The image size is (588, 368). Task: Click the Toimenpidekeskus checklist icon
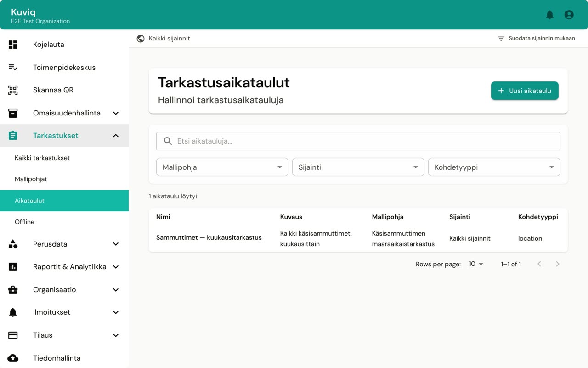click(x=13, y=67)
